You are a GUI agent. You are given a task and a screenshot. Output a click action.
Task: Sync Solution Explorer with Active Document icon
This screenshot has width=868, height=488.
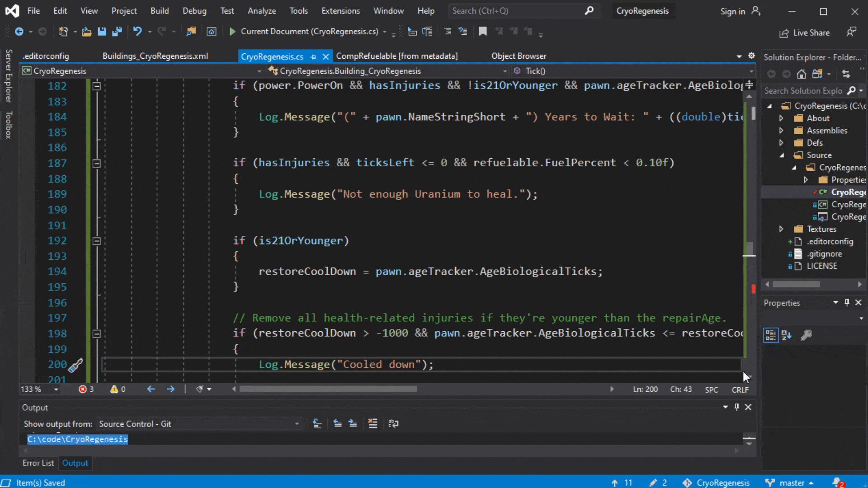tap(846, 74)
